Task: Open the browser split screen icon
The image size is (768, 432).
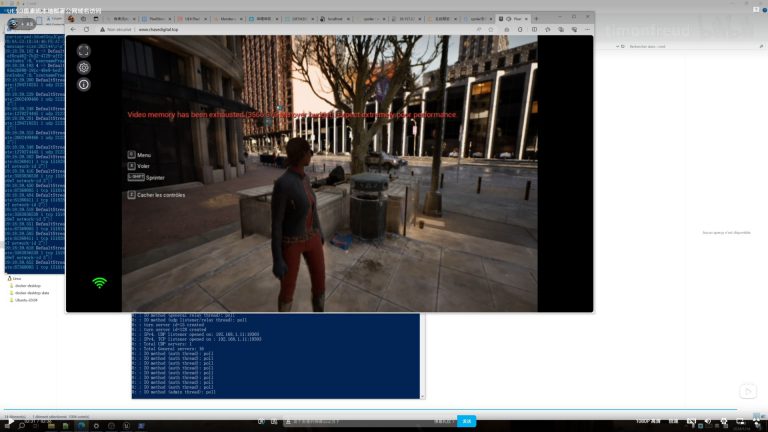Action: 534,29
